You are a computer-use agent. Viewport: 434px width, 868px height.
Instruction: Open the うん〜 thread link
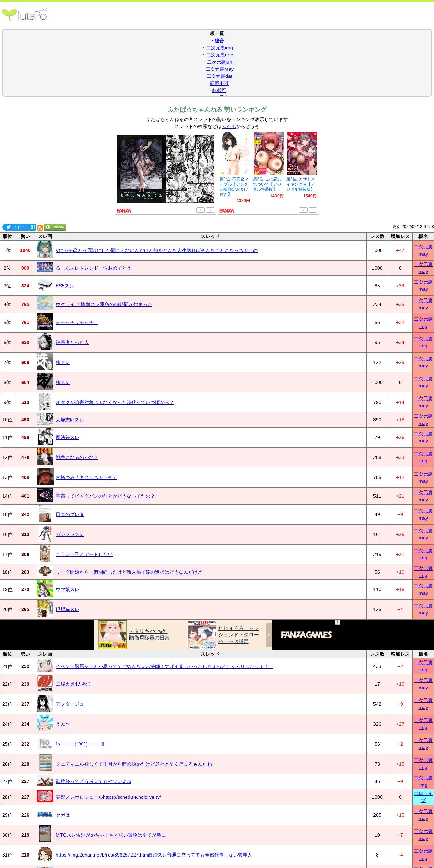63,724
